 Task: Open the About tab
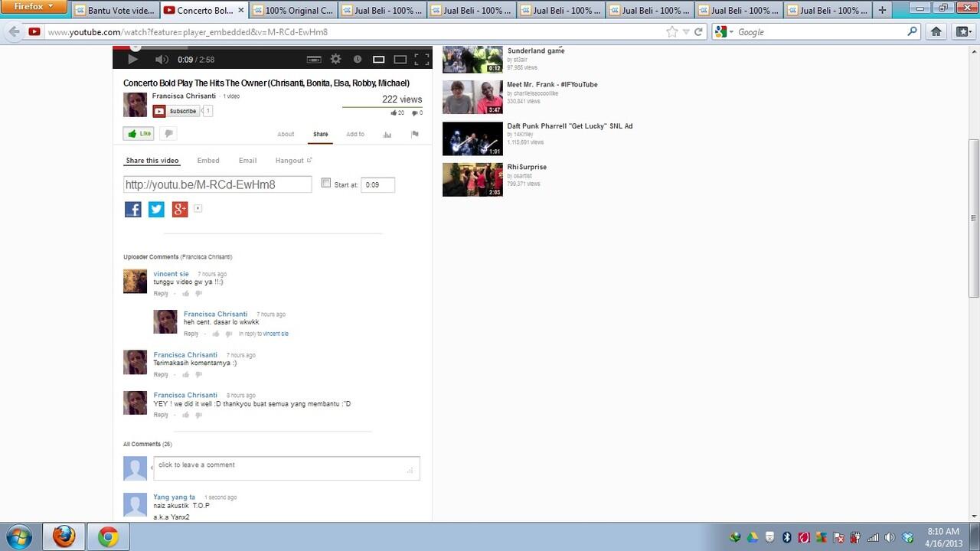pyautogui.click(x=286, y=134)
